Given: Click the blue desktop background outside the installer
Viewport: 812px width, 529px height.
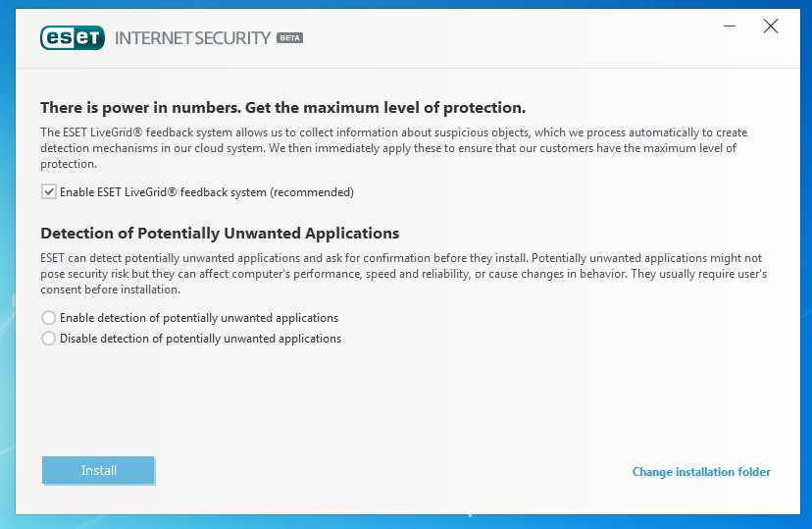Looking at the screenshot, I should (6, 294).
